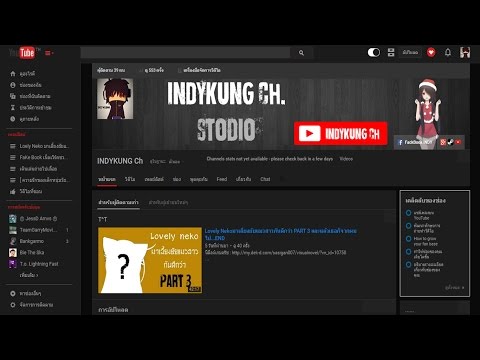This screenshot has width=480, height=360.
Task: Switch to the Chat tab
Action: tap(265, 179)
